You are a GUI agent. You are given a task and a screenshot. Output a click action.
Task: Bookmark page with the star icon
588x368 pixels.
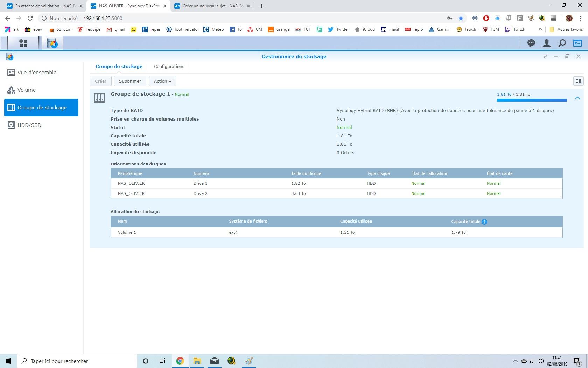[461, 18]
